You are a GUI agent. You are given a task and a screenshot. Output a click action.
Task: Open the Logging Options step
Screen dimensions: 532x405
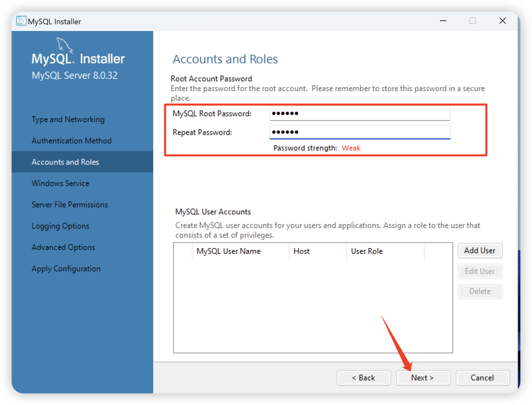click(61, 226)
